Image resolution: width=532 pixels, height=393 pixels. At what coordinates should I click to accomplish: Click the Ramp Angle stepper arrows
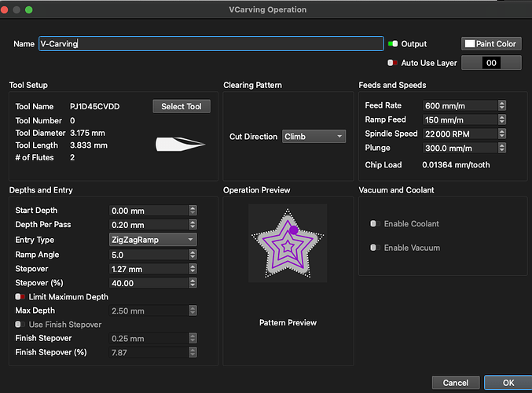point(193,255)
